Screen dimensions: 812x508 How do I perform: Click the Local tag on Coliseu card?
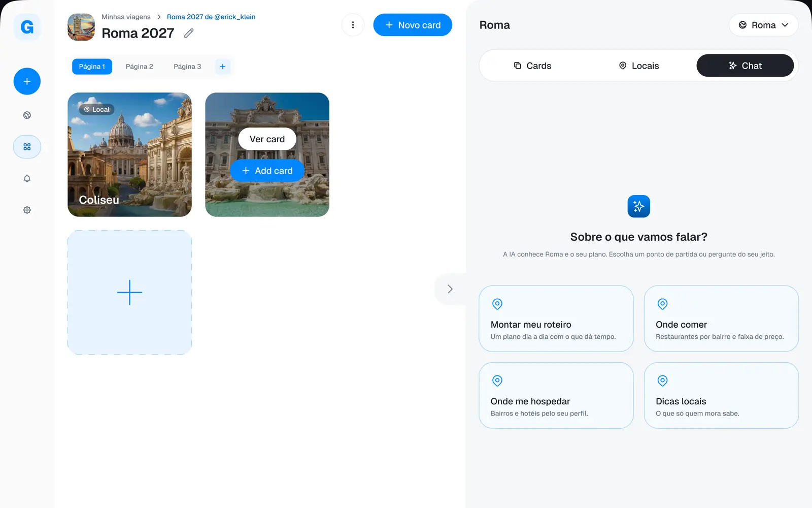tap(96, 109)
